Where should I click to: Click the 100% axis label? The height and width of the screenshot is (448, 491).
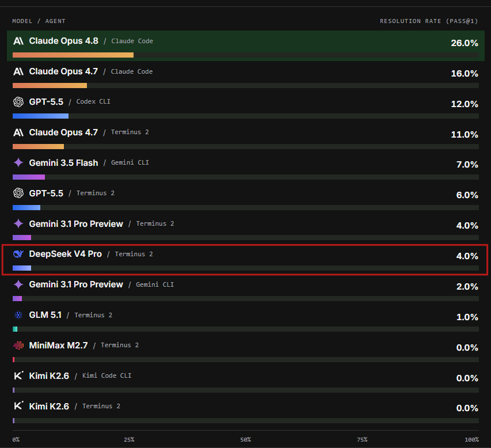[471, 439]
